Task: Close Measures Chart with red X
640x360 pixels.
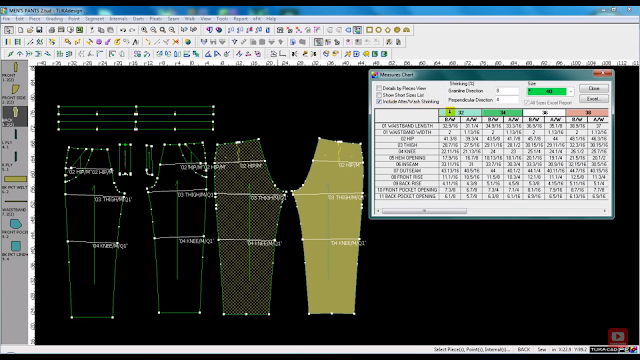Action: point(603,74)
